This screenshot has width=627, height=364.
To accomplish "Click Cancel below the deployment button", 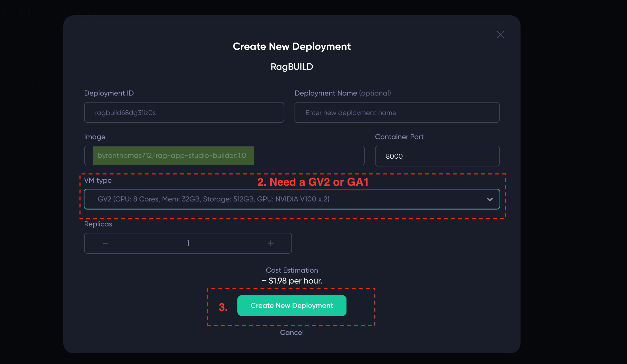I will coord(292,332).
